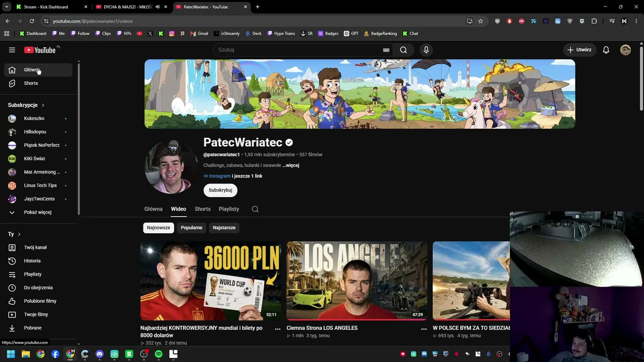This screenshot has height=362, width=644.
Task: Switch to the Shorts channel tab
Action: pyautogui.click(x=203, y=209)
